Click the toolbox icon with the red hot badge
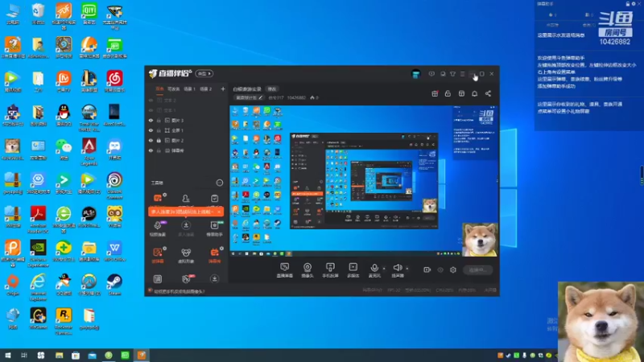 coord(187,278)
